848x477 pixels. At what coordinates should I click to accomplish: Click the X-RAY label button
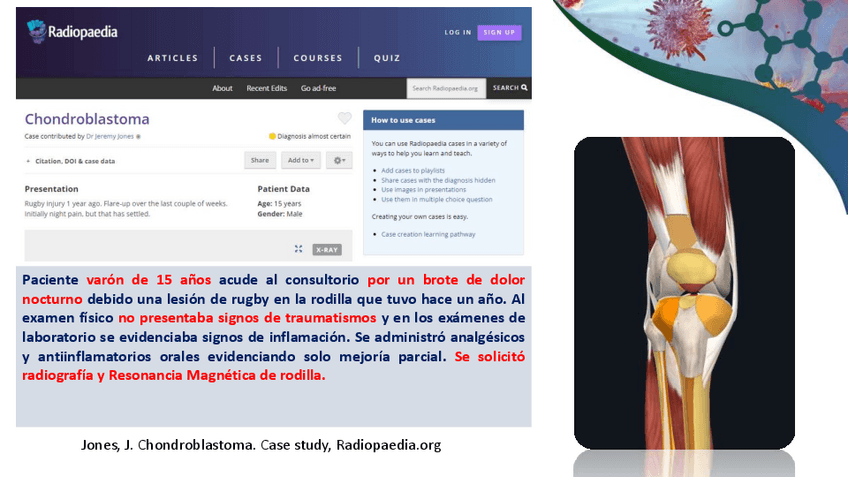tap(327, 249)
